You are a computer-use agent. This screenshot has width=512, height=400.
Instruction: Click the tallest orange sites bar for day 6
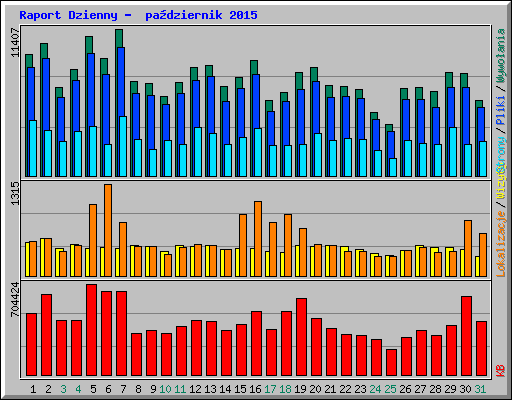[108, 230]
